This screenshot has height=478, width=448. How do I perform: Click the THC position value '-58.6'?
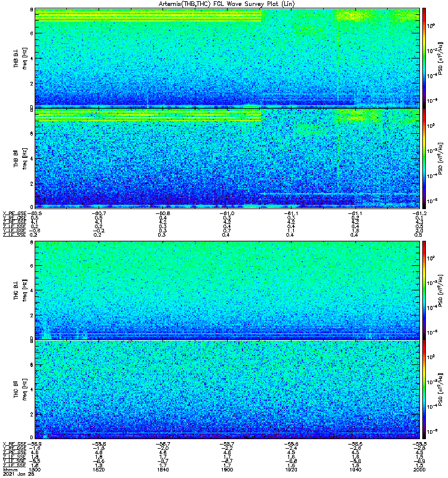tap(291, 444)
